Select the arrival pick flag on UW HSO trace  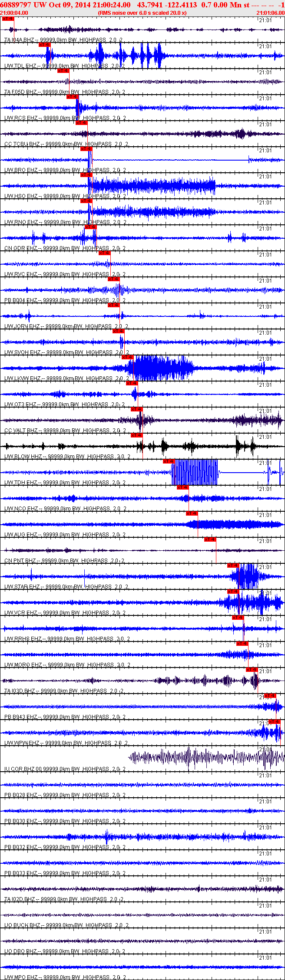coord(86,175)
